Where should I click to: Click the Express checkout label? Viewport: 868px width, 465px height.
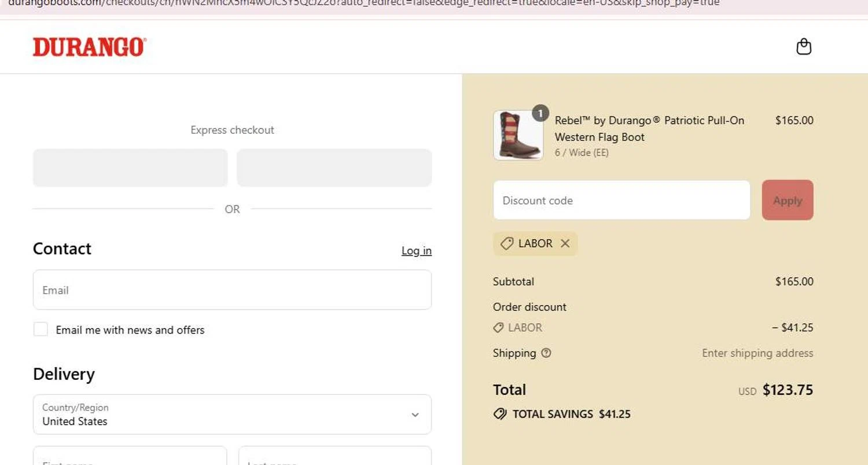232,130
